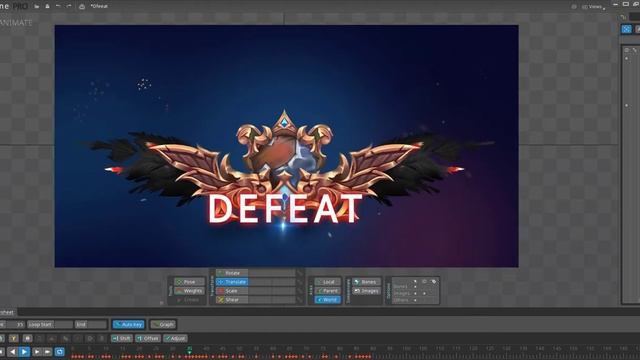Open the Views dropdown menu
640x360 pixels.
(x=594, y=7)
